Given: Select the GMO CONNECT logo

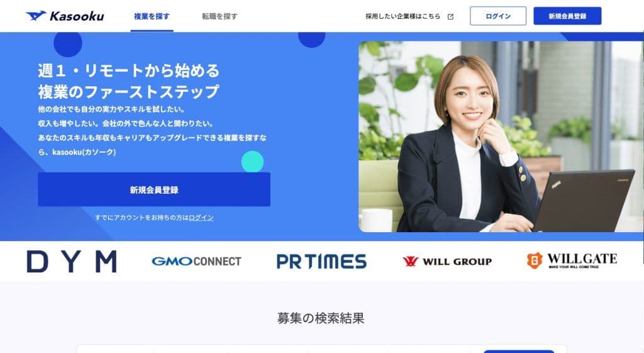Looking at the screenshot, I should (196, 261).
